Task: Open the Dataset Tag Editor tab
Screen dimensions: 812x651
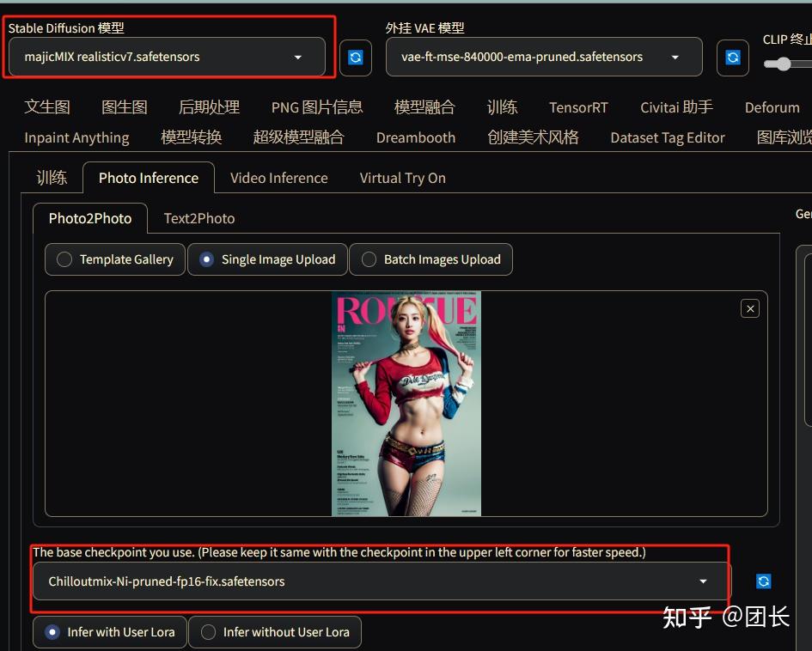Action: tap(668, 137)
